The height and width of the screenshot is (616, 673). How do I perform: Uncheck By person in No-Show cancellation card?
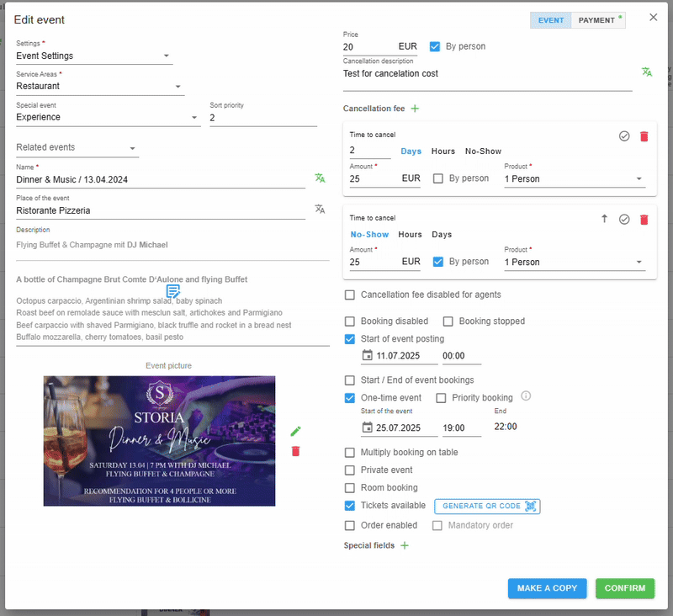pos(437,262)
